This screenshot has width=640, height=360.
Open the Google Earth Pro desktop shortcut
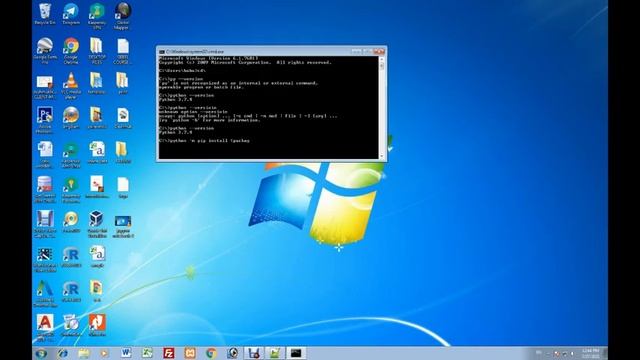point(44,51)
